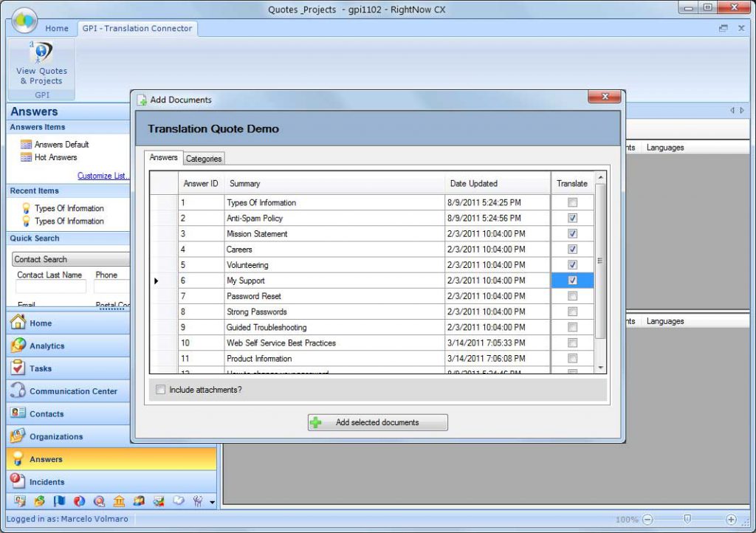Image resolution: width=756 pixels, height=533 pixels.
Task: Expand navigation buttons overflow arrow
Action: tap(213, 503)
